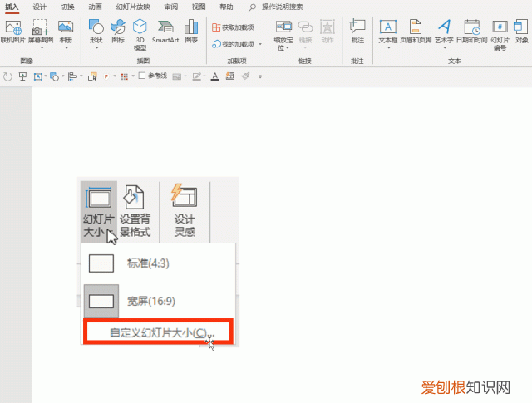Click 获取加载项 get add-ins
532x403 pixels.
(233, 27)
